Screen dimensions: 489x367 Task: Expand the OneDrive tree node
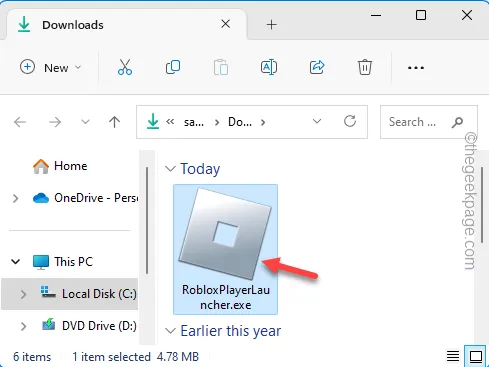click(15, 198)
